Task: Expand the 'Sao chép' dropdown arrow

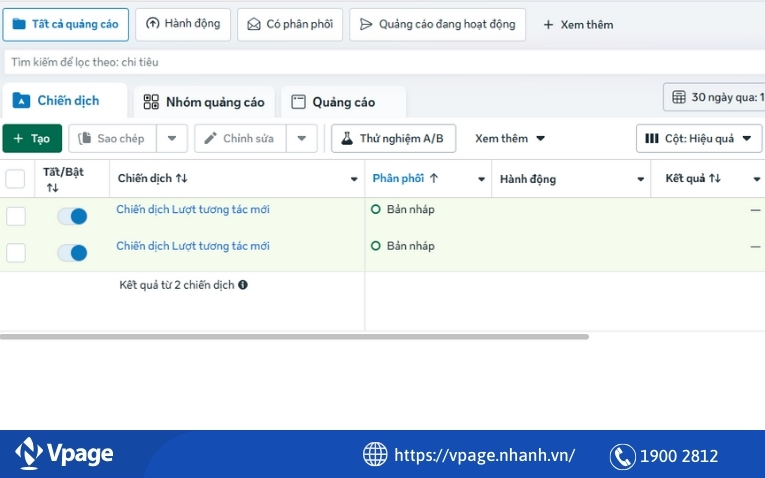Action: [172, 139]
